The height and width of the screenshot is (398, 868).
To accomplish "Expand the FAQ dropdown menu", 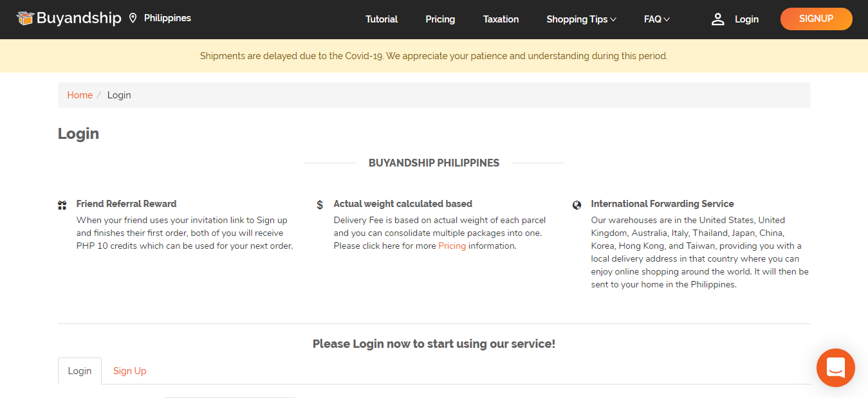I will pyautogui.click(x=657, y=19).
